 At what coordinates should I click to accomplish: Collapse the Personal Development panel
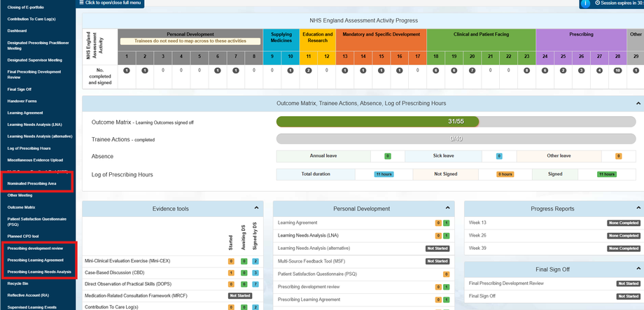tap(448, 208)
